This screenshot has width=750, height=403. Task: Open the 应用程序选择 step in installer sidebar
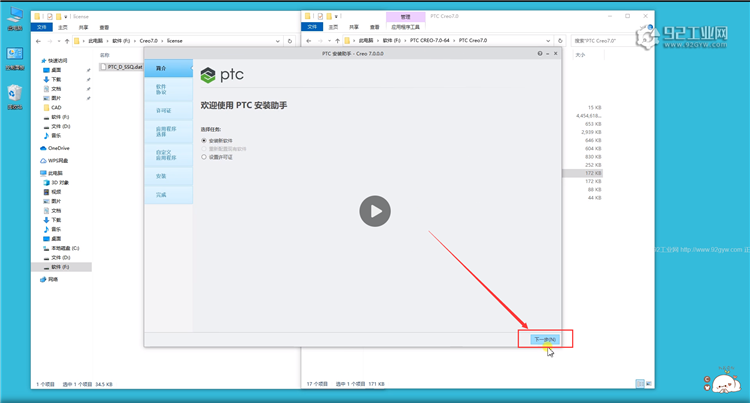click(169, 131)
